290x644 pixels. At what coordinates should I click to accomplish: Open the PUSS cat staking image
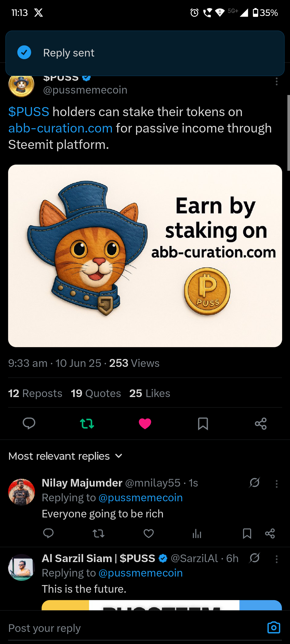pos(145,256)
